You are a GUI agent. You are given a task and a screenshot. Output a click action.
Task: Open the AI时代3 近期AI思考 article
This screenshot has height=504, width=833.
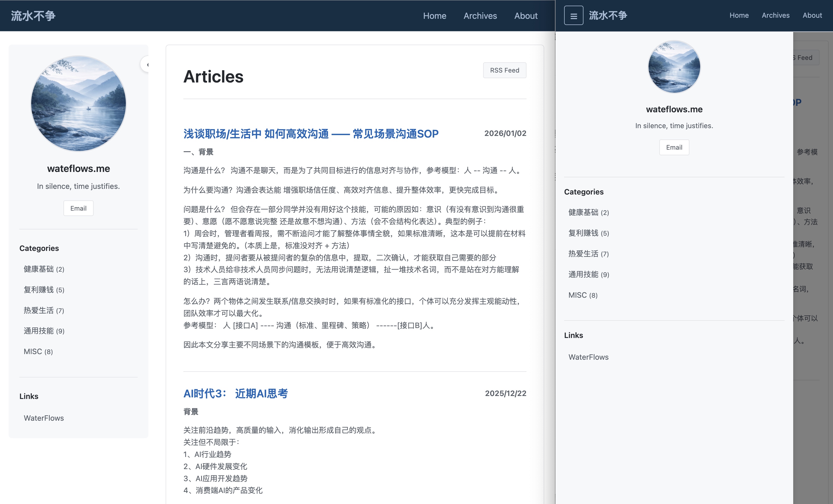pos(235,394)
